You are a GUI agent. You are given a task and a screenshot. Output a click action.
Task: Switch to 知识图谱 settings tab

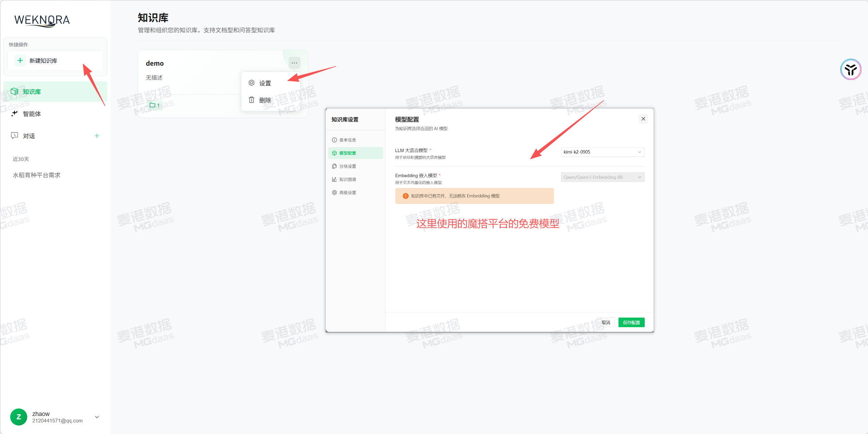point(347,179)
